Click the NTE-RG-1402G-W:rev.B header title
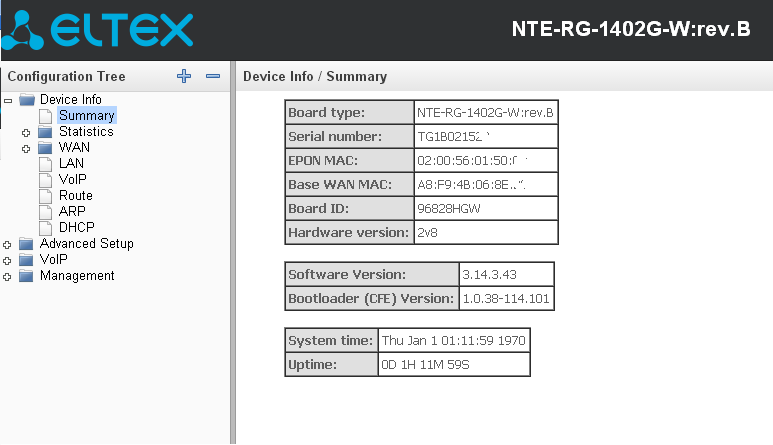 [631, 29]
